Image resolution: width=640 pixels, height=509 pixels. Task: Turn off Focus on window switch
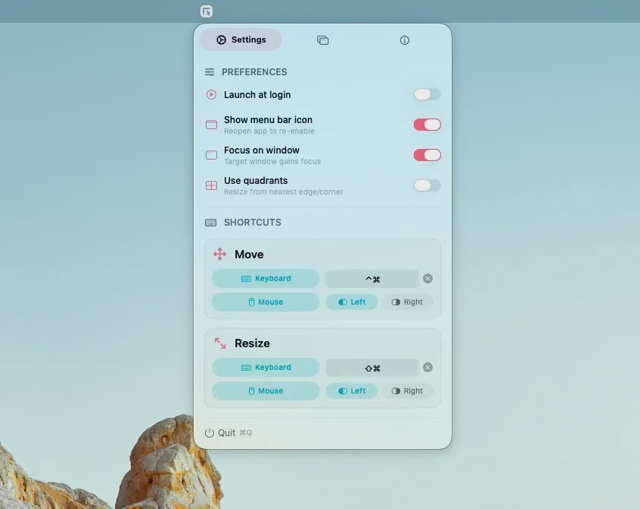tap(427, 155)
